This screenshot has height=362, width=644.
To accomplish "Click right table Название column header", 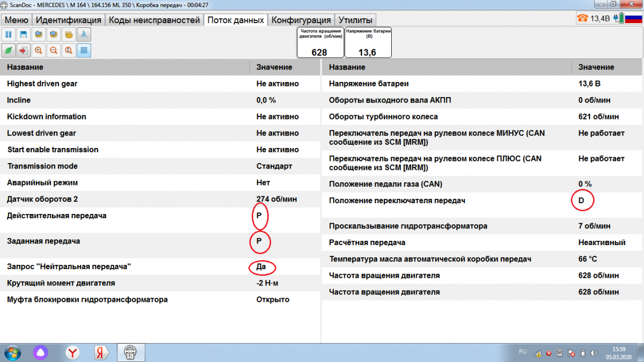I will (447, 67).
